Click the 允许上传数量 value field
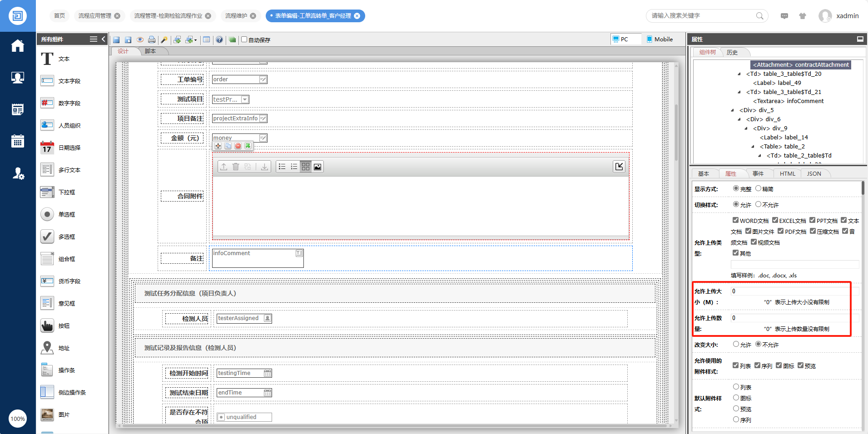This screenshot has height=434, width=868. point(795,318)
